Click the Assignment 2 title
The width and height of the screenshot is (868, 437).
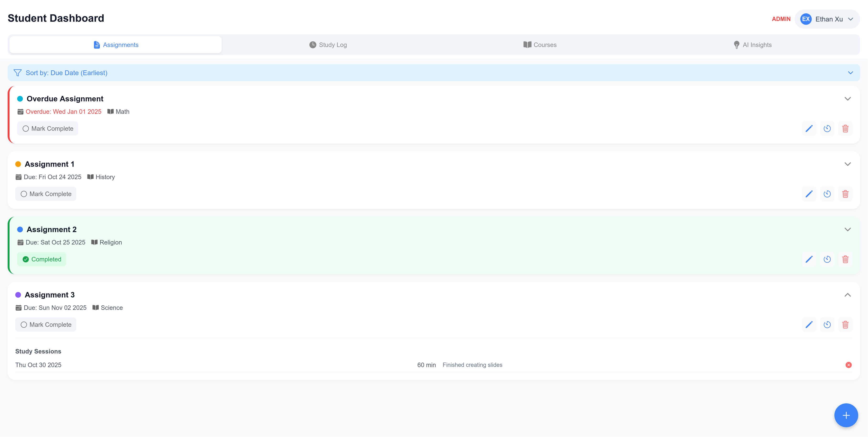(51, 230)
